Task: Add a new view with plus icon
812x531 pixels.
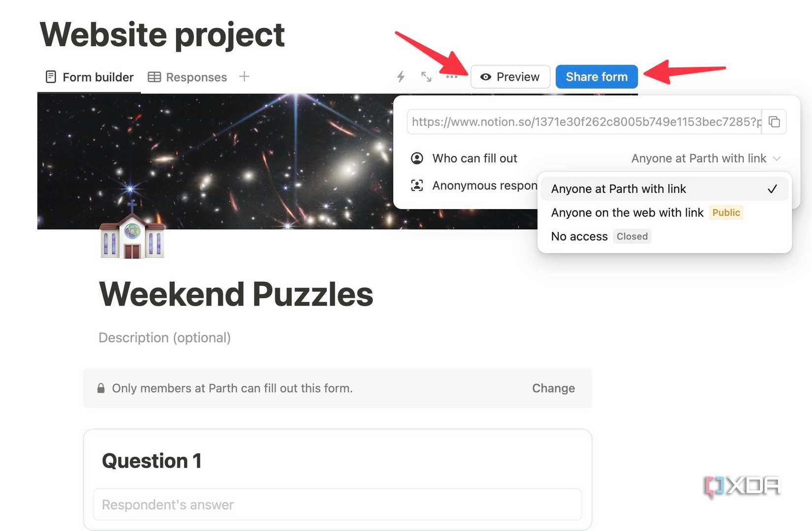Action: [244, 77]
